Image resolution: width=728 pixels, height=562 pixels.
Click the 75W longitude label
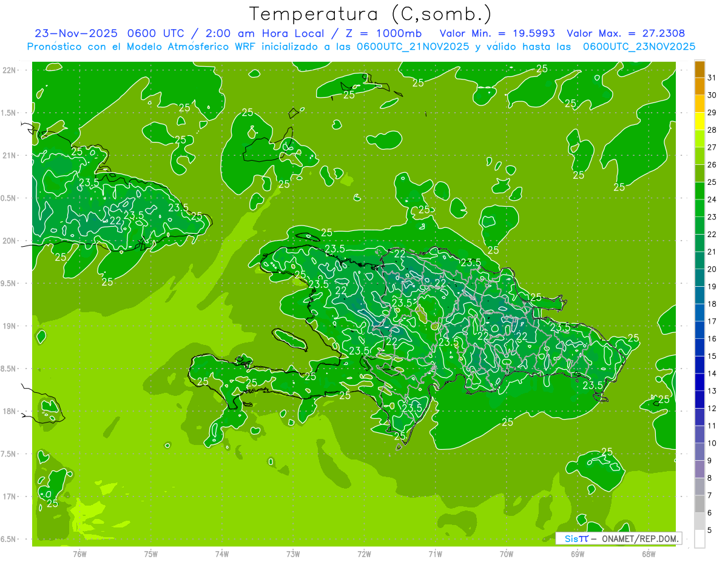coord(151,554)
